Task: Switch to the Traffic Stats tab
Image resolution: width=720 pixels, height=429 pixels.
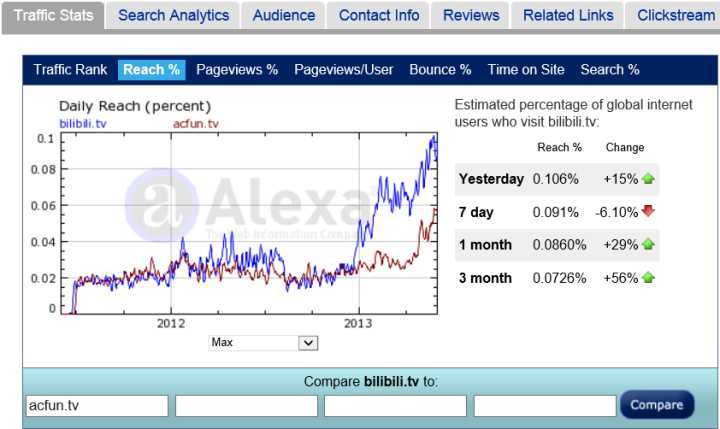Action: [x=53, y=16]
